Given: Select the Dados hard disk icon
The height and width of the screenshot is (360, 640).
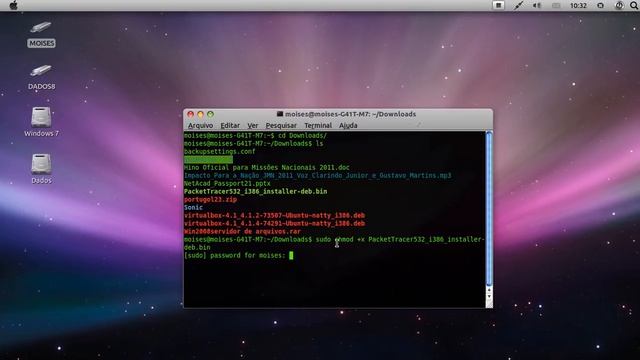Looking at the screenshot, I should click(x=41, y=169).
